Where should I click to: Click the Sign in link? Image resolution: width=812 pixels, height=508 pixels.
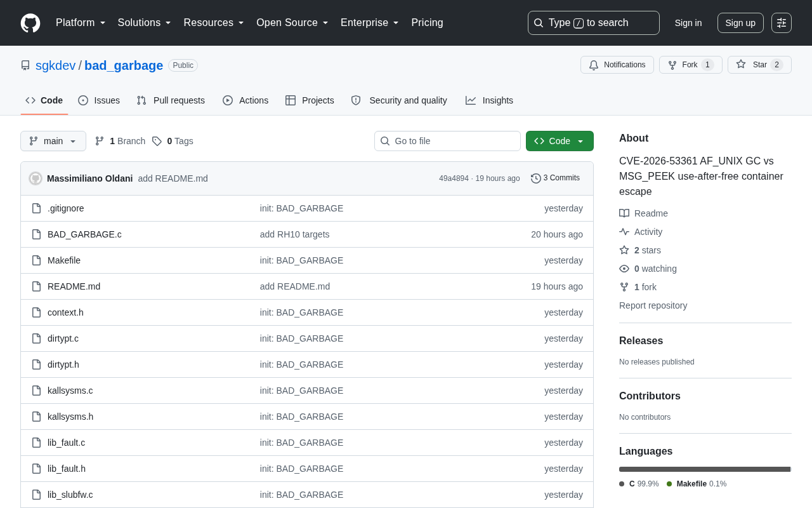click(x=688, y=23)
